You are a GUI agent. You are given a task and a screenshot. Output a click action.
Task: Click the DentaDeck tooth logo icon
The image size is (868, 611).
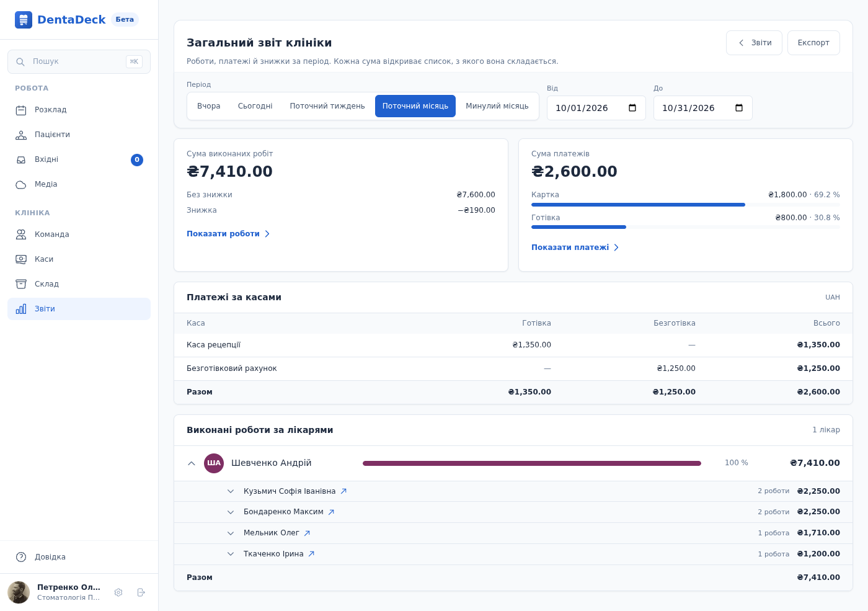coord(24,20)
